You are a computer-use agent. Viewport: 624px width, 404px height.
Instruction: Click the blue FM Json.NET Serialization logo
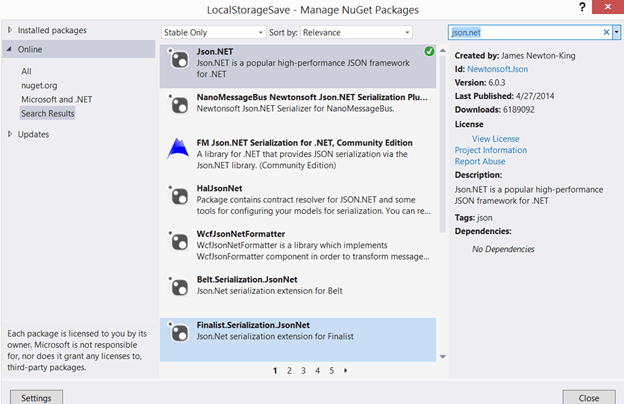click(180, 150)
